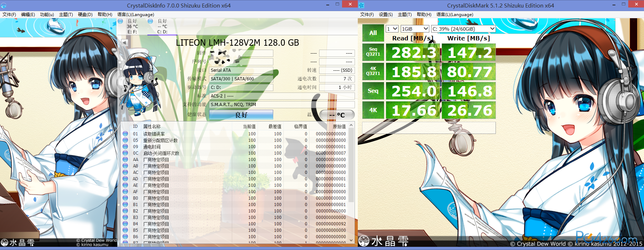Open 文件(F) menu in CrystalDiskMark
The image size is (644, 250).
(367, 15)
